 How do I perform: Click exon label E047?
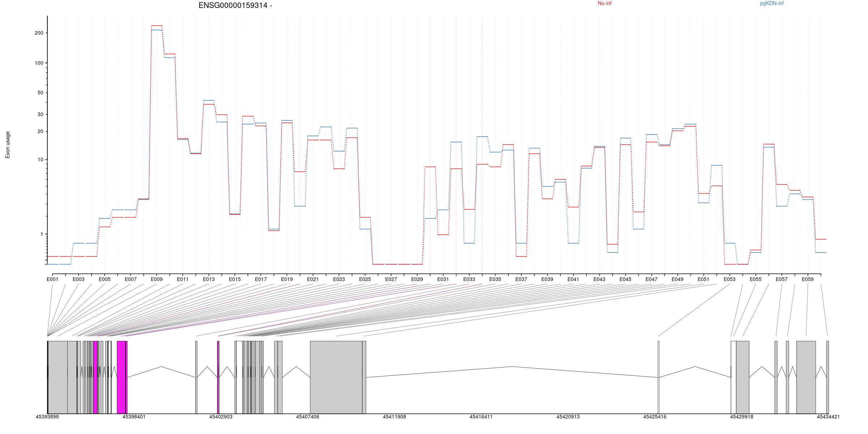tap(651, 279)
